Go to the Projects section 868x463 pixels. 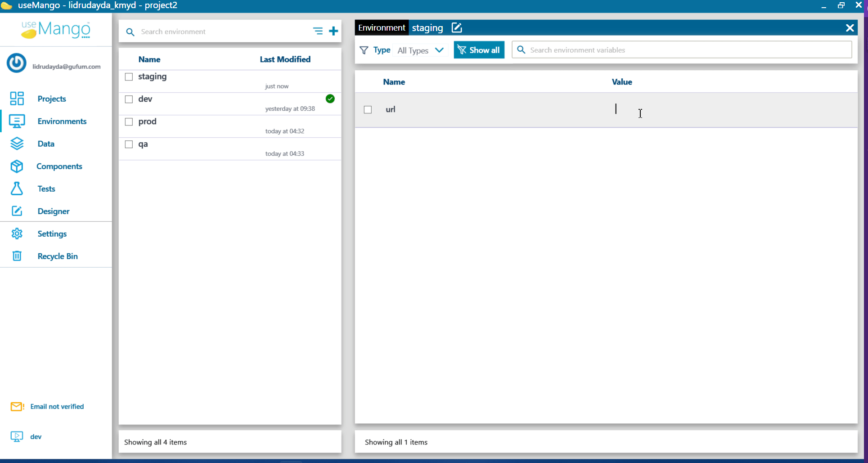click(52, 99)
